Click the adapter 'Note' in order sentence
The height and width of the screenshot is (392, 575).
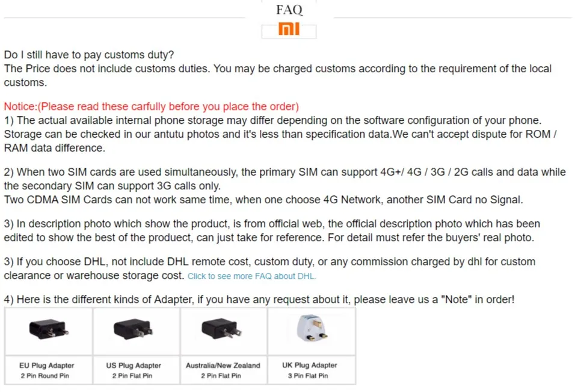pyautogui.click(x=259, y=299)
